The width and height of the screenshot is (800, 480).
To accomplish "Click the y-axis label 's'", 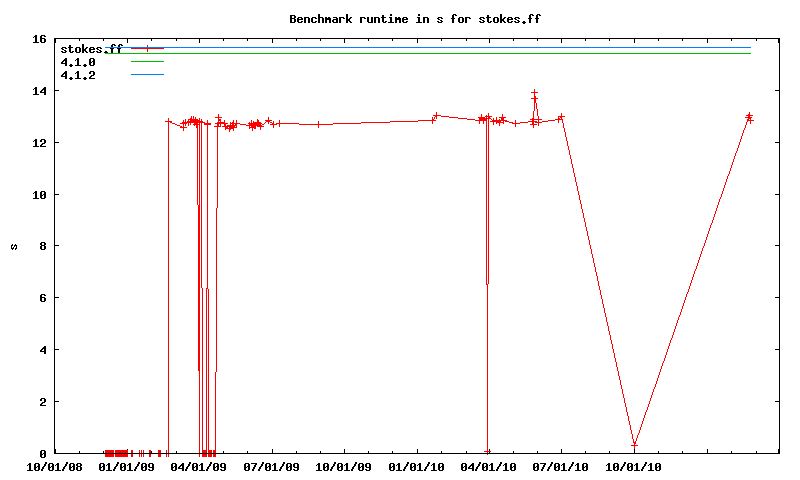I will [x=13, y=246].
